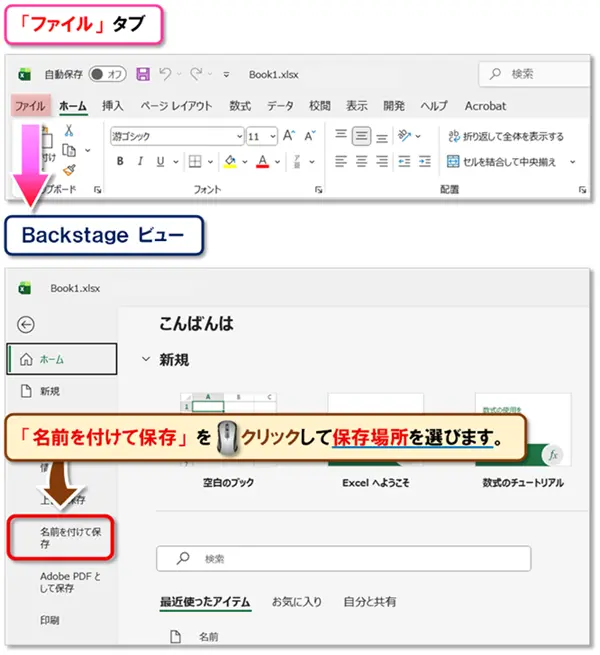This screenshot has width=600, height=655.
Task: Click the 検索 search box in title bar
Action: click(534, 74)
